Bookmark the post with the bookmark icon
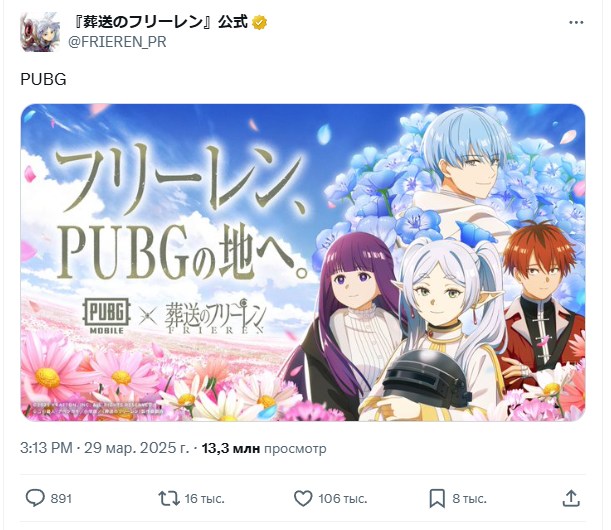 [x=437, y=498]
